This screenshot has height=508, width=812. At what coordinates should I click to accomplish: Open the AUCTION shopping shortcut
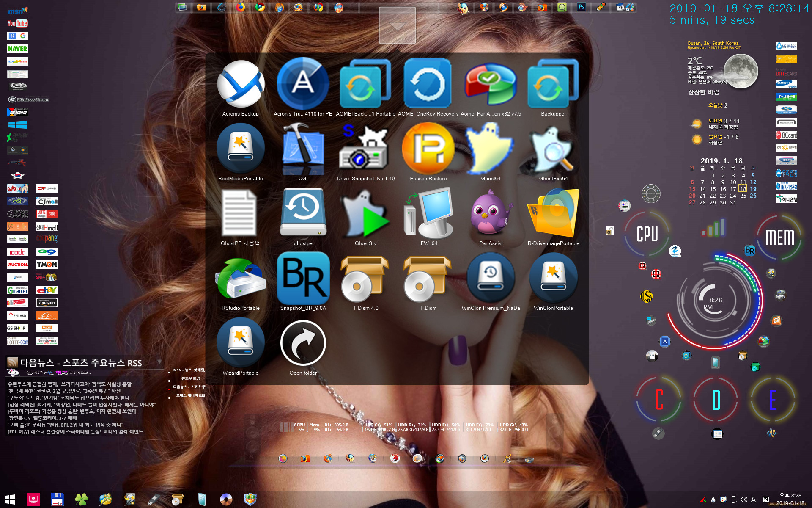(x=17, y=265)
